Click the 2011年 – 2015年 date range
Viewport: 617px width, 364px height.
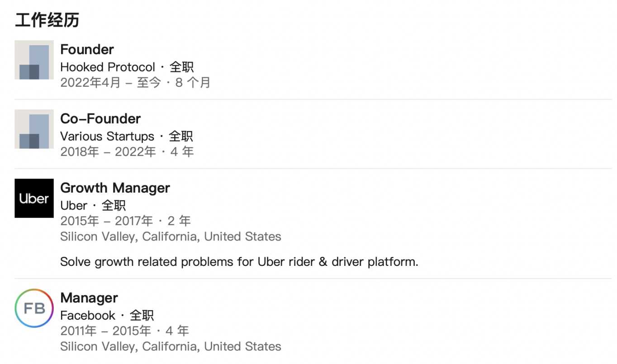click(x=105, y=331)
